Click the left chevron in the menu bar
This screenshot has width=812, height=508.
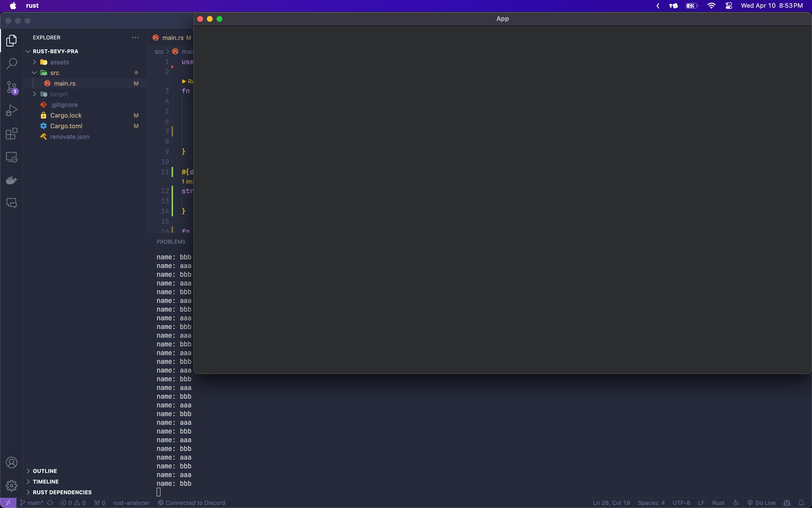[x=658, y=6]
